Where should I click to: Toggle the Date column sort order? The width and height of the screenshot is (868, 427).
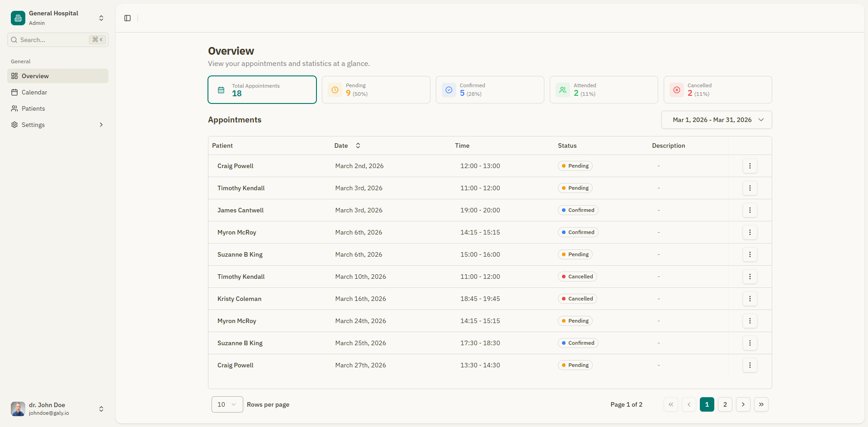tap(357, 145)
